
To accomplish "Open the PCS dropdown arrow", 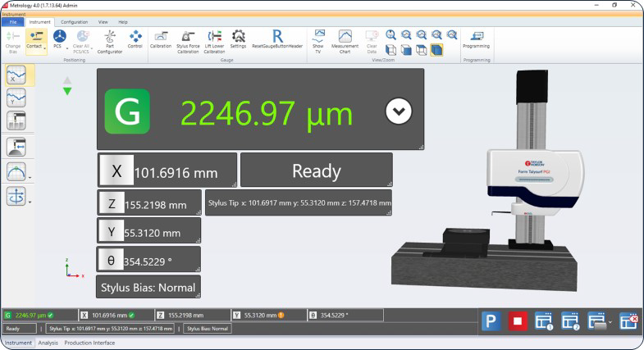I will [66, 48].
